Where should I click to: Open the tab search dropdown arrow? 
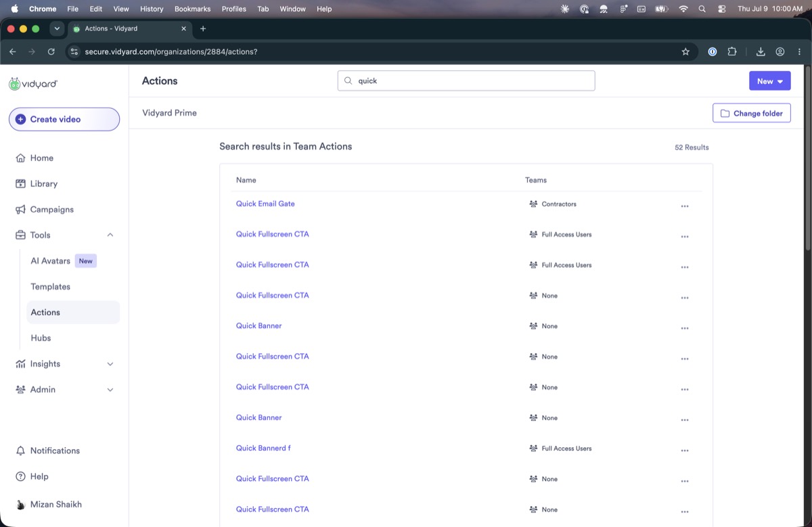[x=57, y=28]
